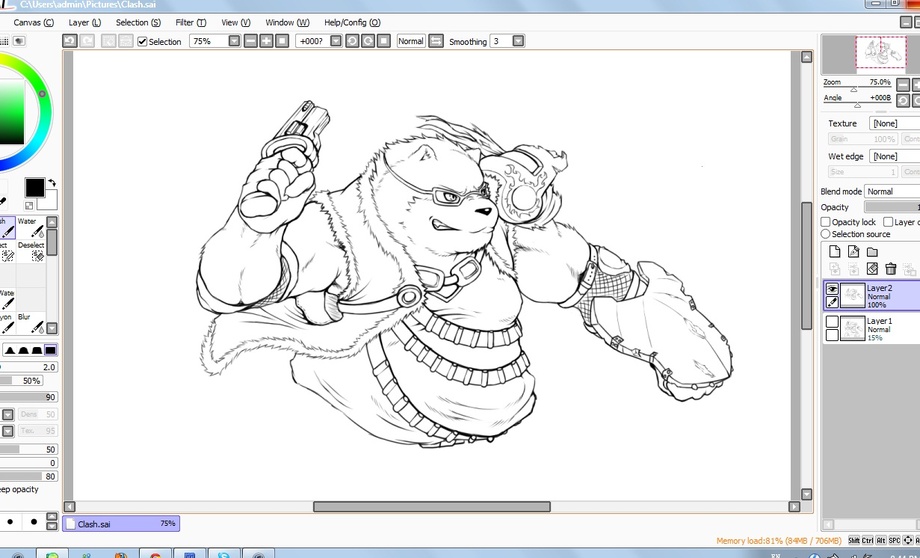
Task: Click the Undo arrow in the toolbar
Action: click(70, 41)
